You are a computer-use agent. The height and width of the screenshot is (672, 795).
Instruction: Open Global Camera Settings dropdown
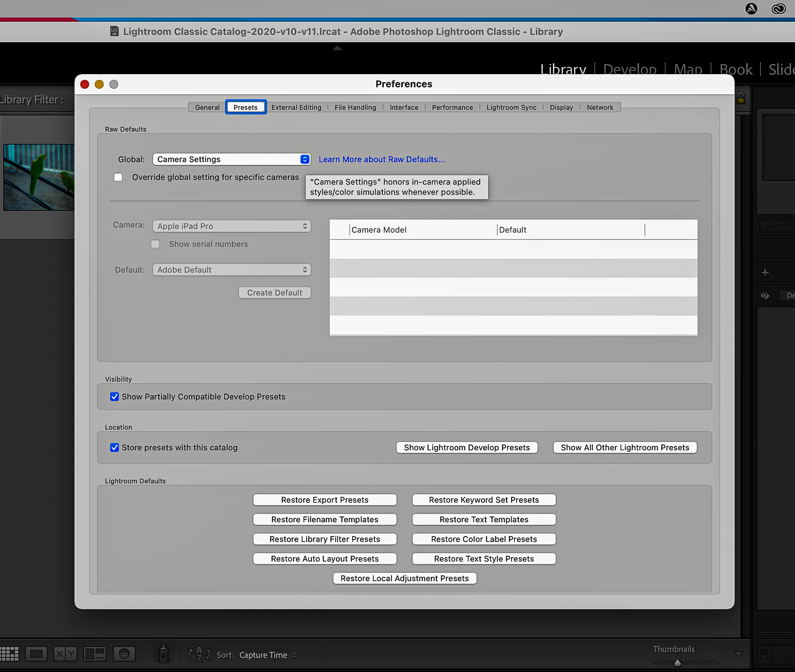tap(232, 159)
